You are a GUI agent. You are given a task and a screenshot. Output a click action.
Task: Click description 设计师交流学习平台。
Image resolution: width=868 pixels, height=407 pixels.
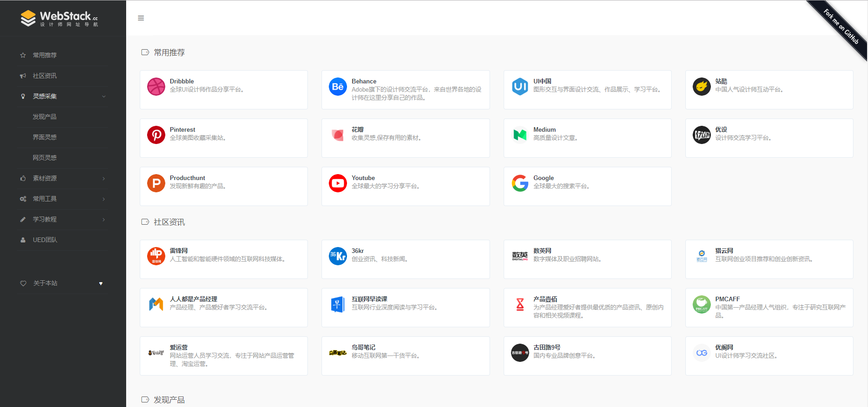click(x=744, y=138)
